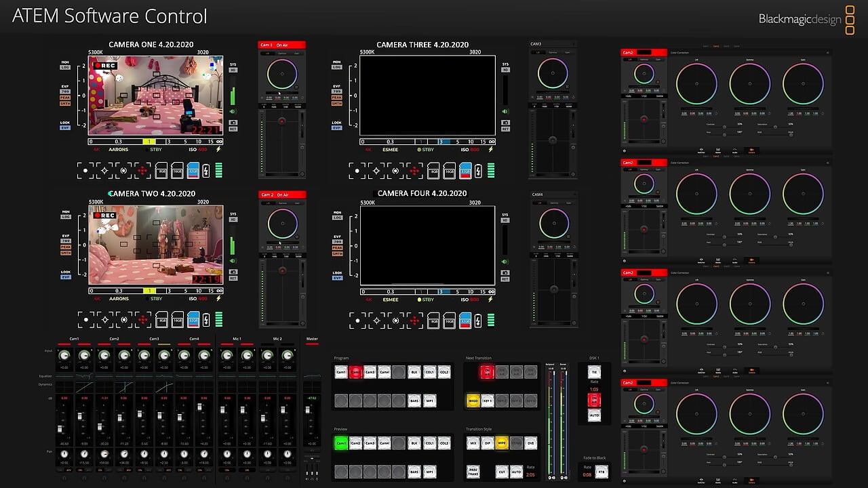Select the MIX transition style
This screenshot has height=488, width=868.
coord(473,443)
